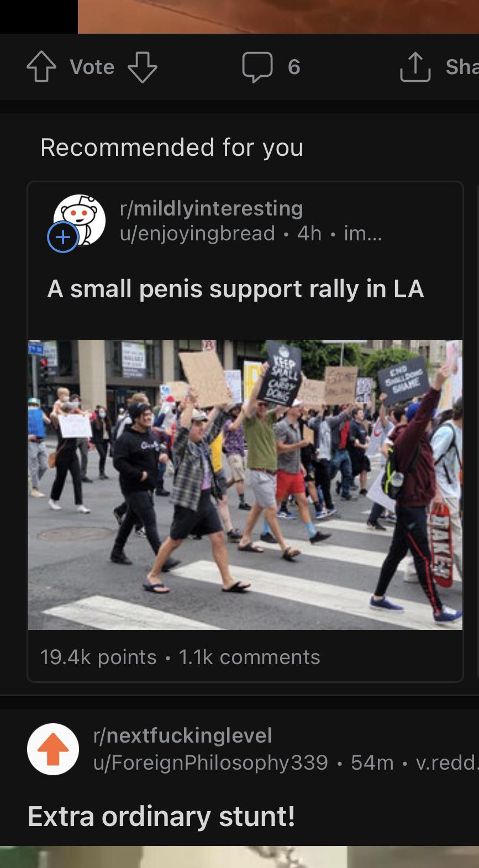The image size is (479, 868).
Task: Upvote the current post
Action: pyautogui.click(x=41, y=67)
